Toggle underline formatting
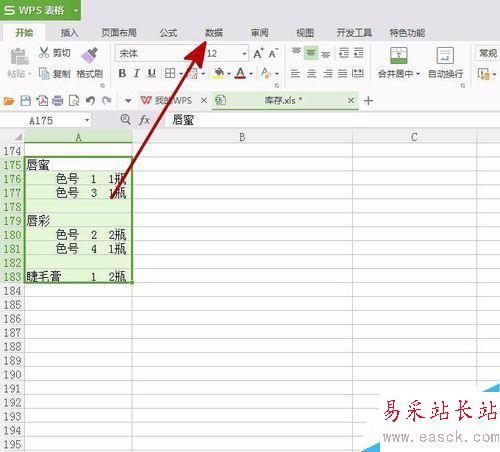The width and height of the screenshot is (500, 452). (152, 73)
